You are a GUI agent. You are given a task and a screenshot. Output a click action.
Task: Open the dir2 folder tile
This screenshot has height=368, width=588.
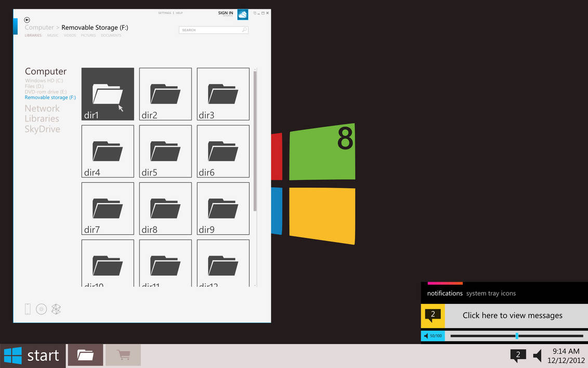(x=165, y=94)
